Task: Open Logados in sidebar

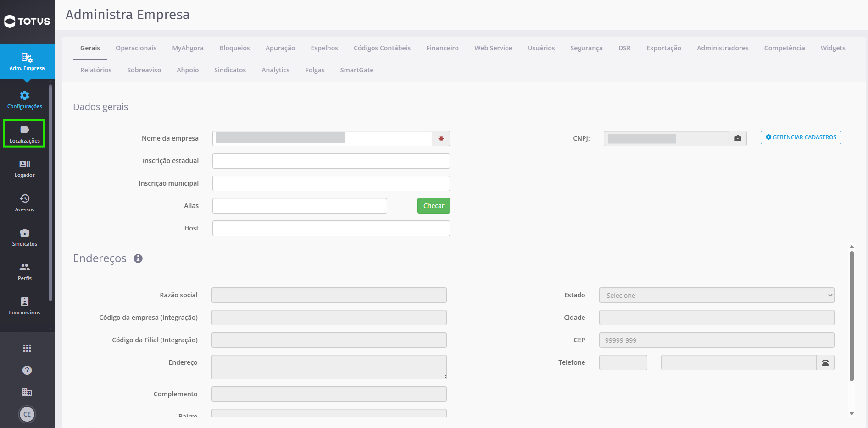Action: point(25,169)
